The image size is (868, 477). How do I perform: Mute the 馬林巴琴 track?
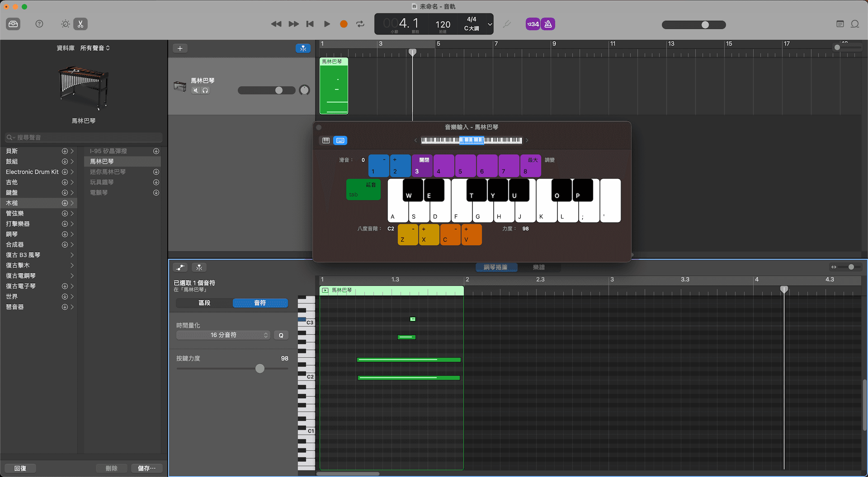click(196, 90)
